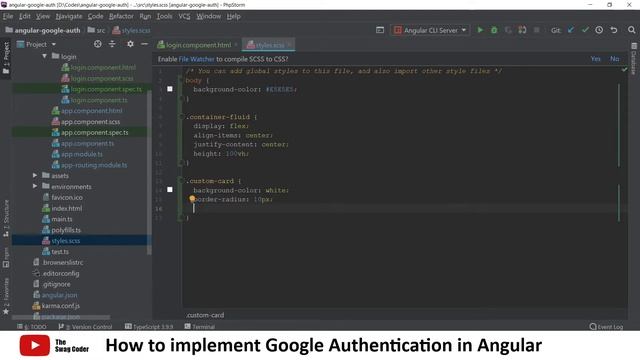Open the Structure tool window side tab
640x360 pixels.
coord(6,218)
